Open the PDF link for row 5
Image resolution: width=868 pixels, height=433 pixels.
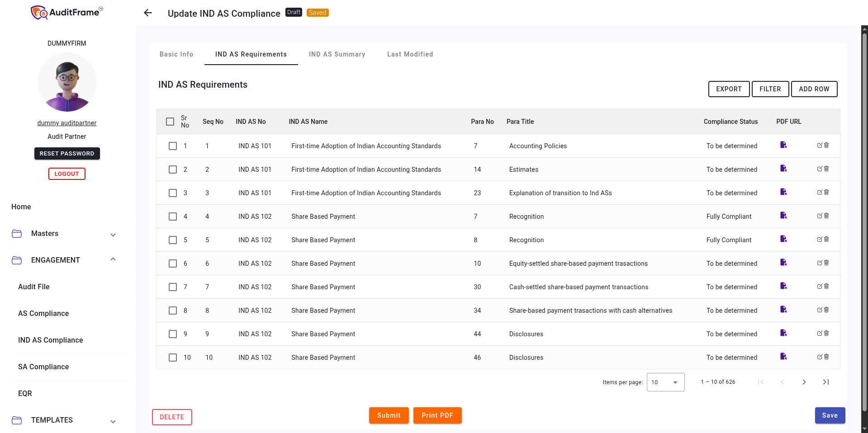click(x=783, y=239)
